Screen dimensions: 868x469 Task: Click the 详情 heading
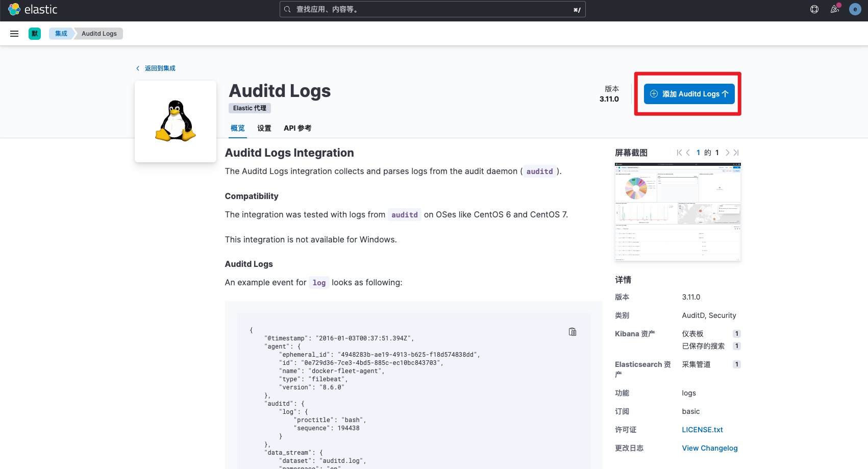(x=623, y=280)
